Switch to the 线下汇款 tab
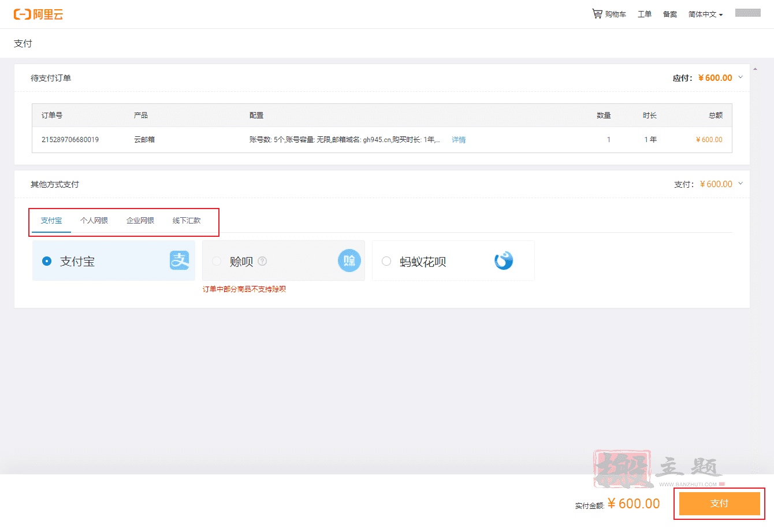This screenshot has width=774, height=532. [187, 221]
